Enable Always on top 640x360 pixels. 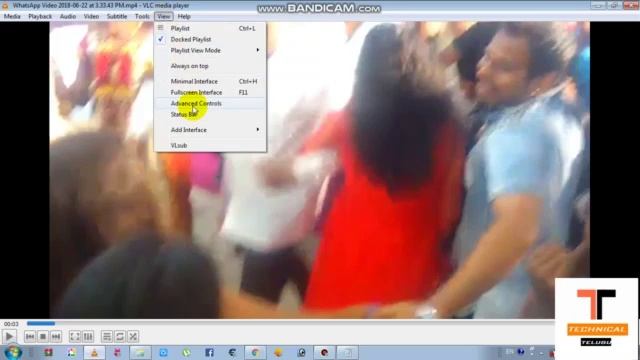(x=211, y=66)
